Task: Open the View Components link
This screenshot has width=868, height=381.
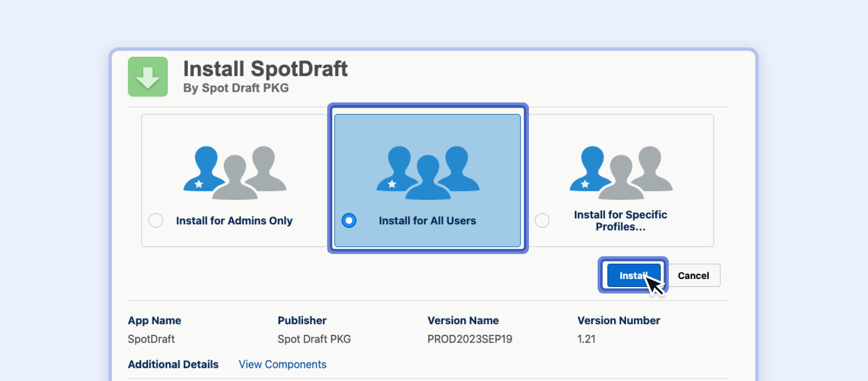Action: coord(283,364)
